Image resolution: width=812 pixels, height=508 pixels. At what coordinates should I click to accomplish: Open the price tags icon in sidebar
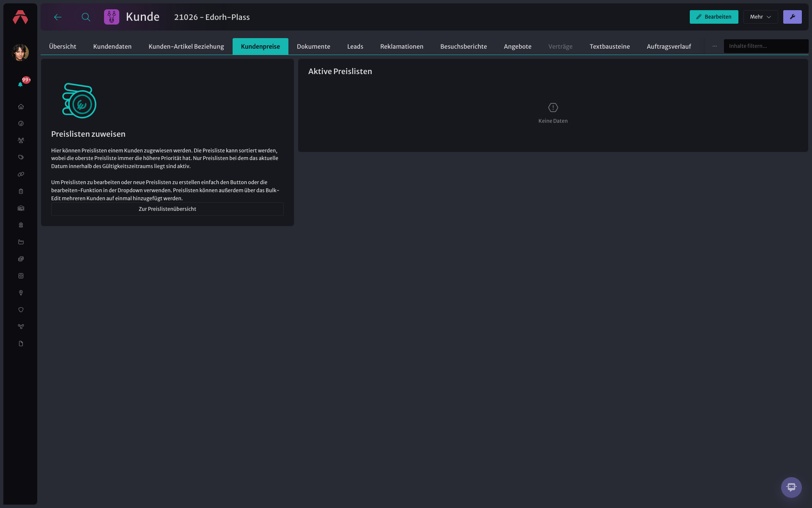pyautogui.click(x=21, y=157)
